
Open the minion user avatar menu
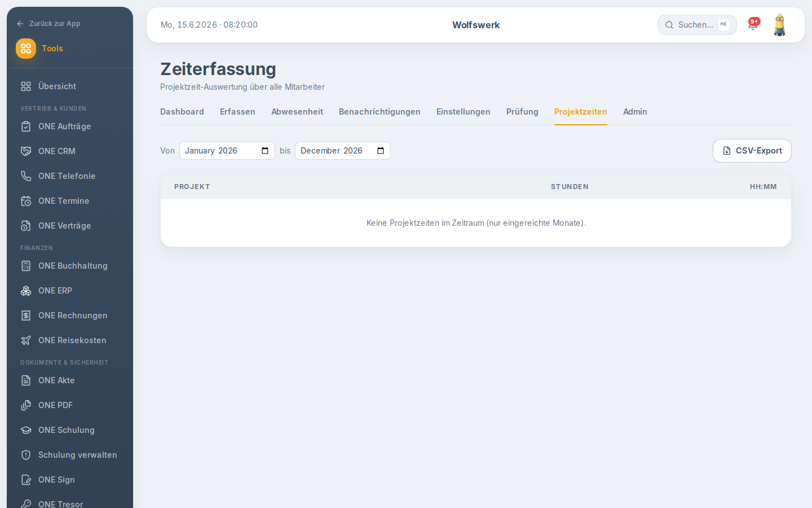pos(780,25)
